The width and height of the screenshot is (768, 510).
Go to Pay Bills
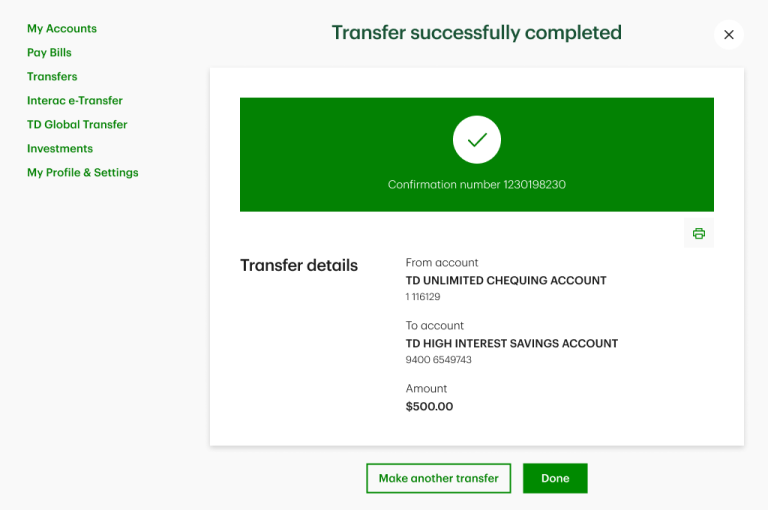(x=49, y=52)
